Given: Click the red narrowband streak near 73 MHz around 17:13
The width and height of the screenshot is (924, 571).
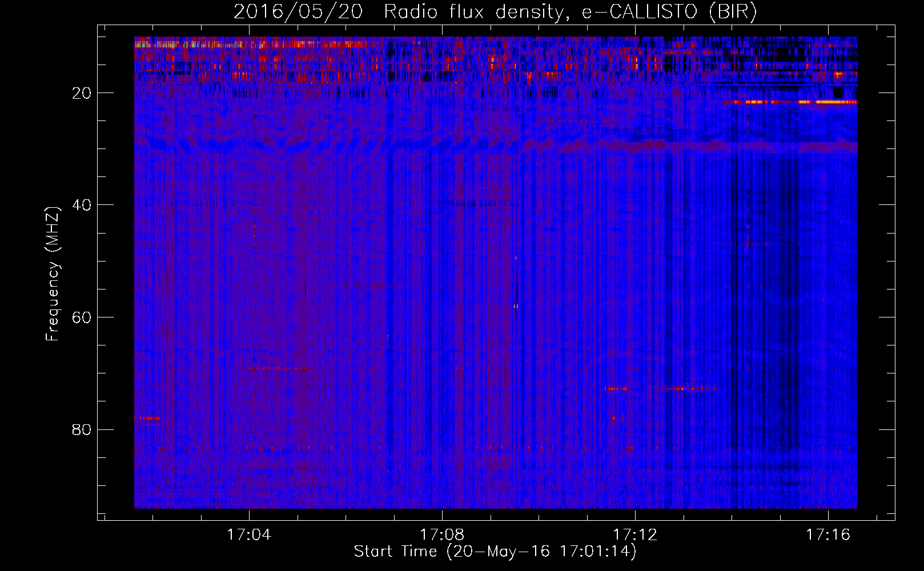Looking at the screenshot, I should pos(690,389).
